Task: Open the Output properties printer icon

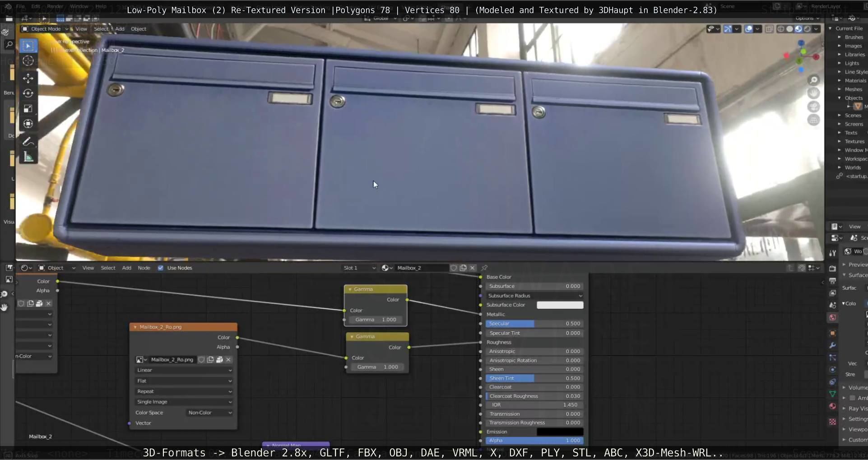Action: 833,281
